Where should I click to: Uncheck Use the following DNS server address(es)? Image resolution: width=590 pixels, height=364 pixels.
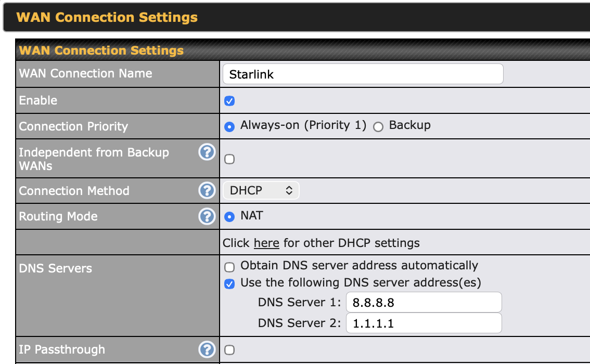(x=229, y=284)
